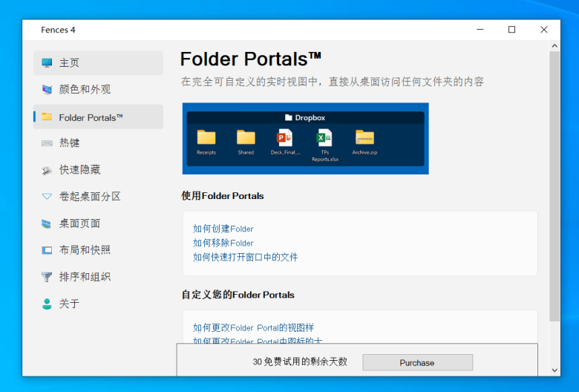Go to 颜色和外观 settings
Screen dimensions: 579x392
(98, 89)
